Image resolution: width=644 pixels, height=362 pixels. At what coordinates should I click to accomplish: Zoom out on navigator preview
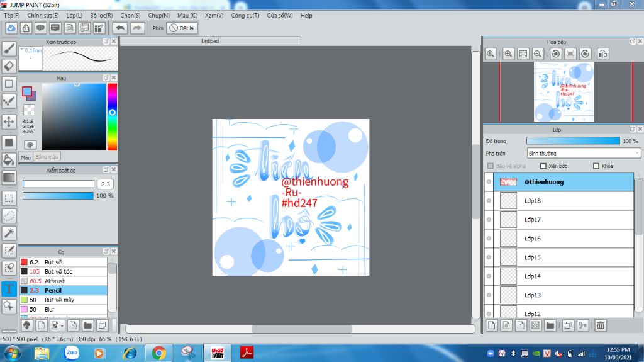[537, 54]
